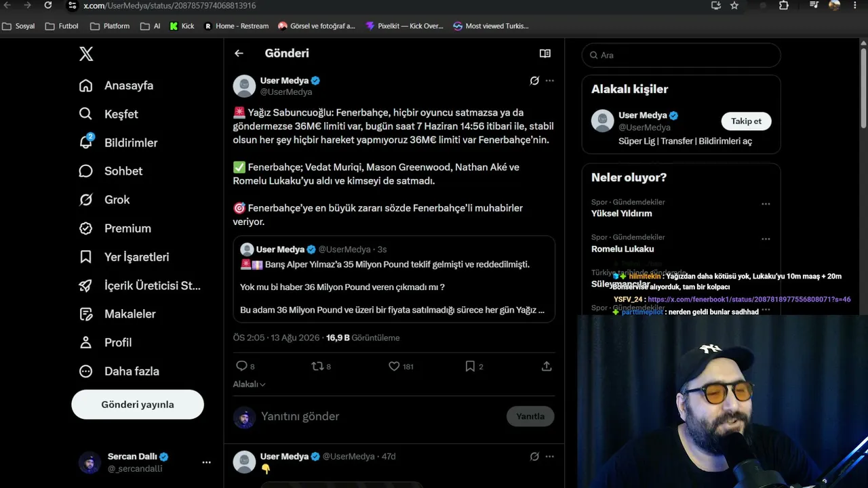
Task: Click the chat link posted by YSFV_24
Action: tap(749, 300)
